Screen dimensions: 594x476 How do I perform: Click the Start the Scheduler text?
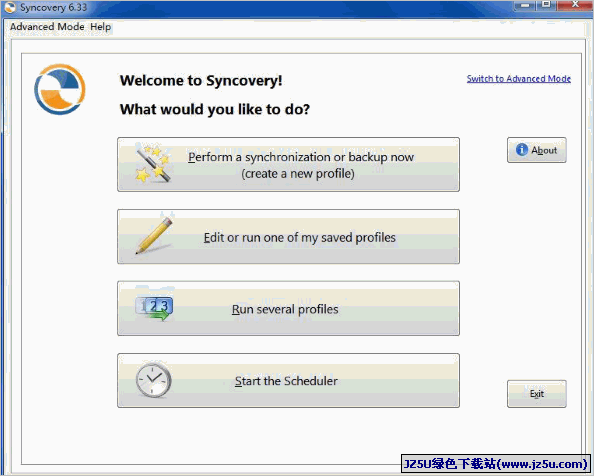pos(286,381)
